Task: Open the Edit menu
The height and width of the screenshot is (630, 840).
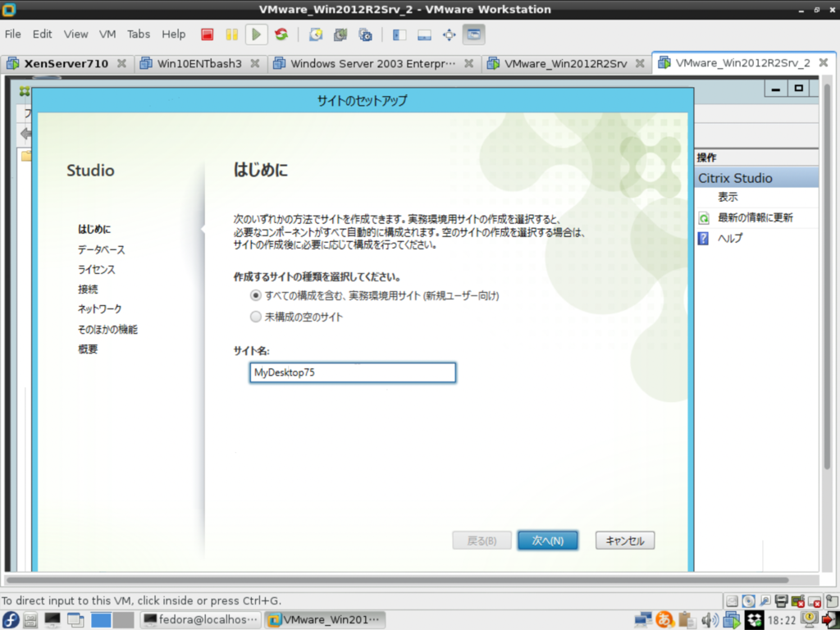Action: point(43,34)
